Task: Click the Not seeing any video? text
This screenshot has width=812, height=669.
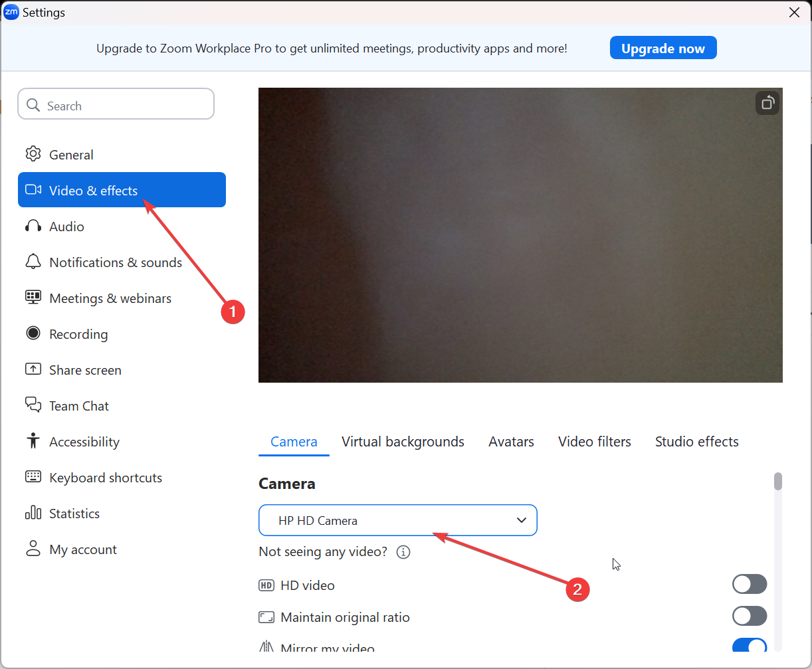Action: pos(323,551)
